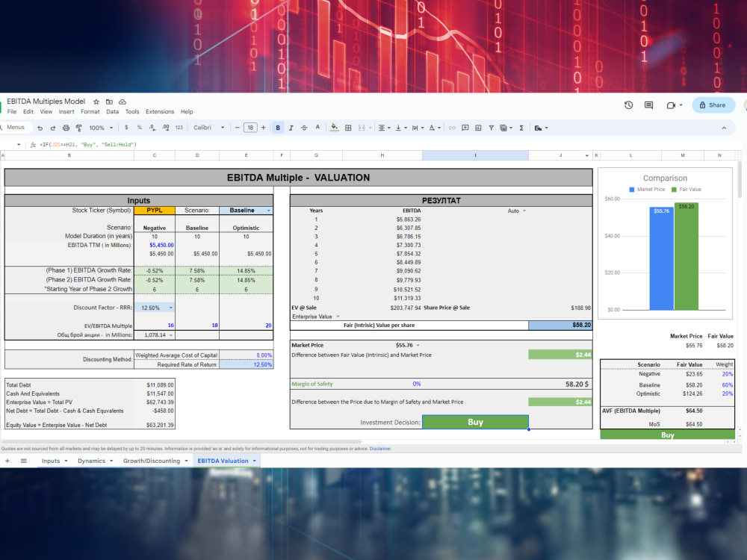Open the all sheets list icon
Image resolution: width=747 pixels, height=560 pixels.
23,461
